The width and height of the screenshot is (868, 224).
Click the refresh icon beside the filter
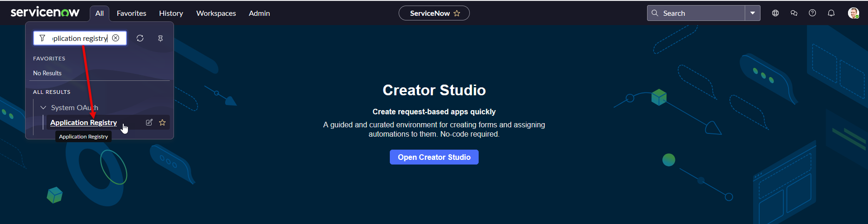click(140, 38)
